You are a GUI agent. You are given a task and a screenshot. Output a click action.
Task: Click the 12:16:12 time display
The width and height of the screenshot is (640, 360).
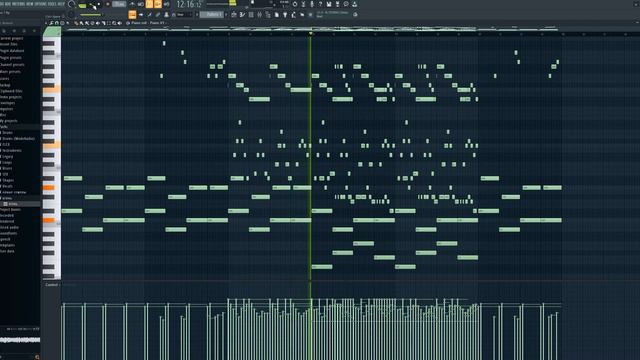[x=189, y=4]
